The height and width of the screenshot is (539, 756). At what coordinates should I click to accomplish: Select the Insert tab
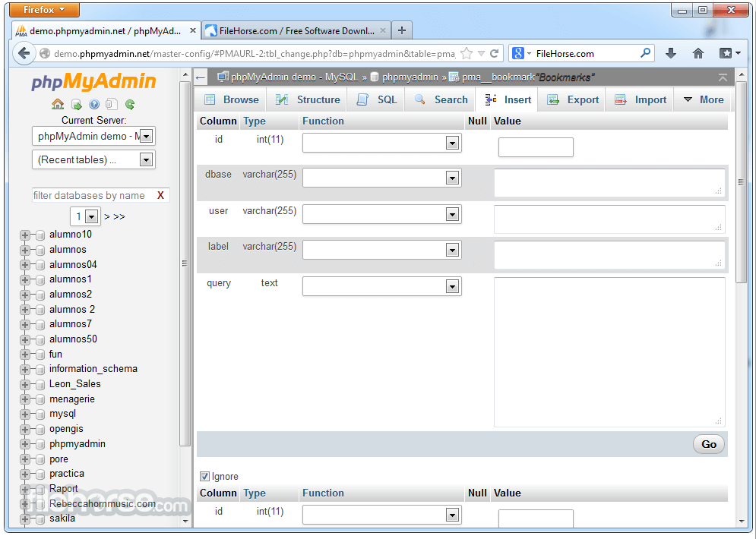[508, 99]
